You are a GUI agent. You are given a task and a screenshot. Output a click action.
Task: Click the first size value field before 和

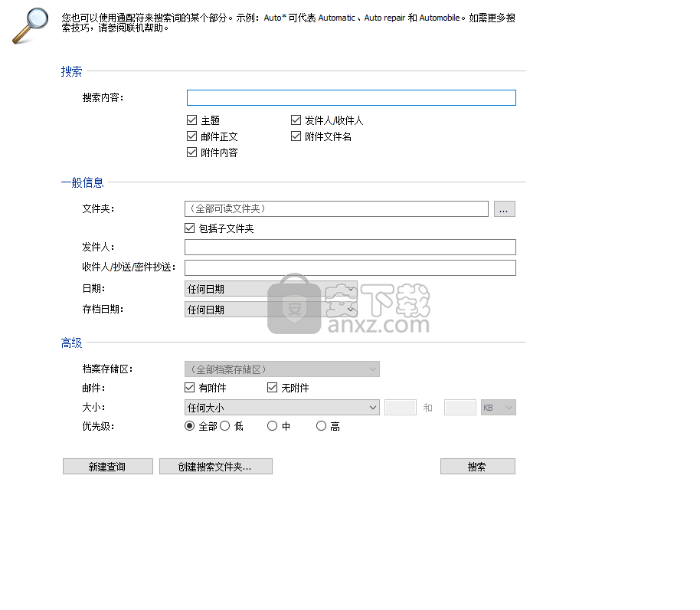(x=401, y=407)
